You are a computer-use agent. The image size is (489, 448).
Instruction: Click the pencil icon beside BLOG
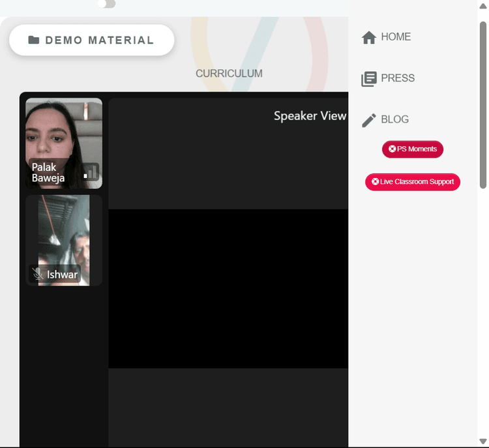(369, 120)
